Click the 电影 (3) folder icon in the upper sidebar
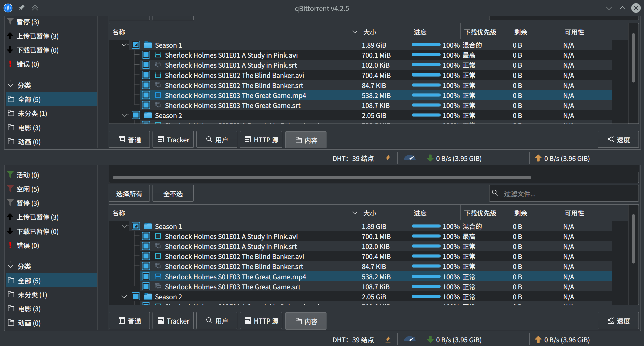 point(11,127)
